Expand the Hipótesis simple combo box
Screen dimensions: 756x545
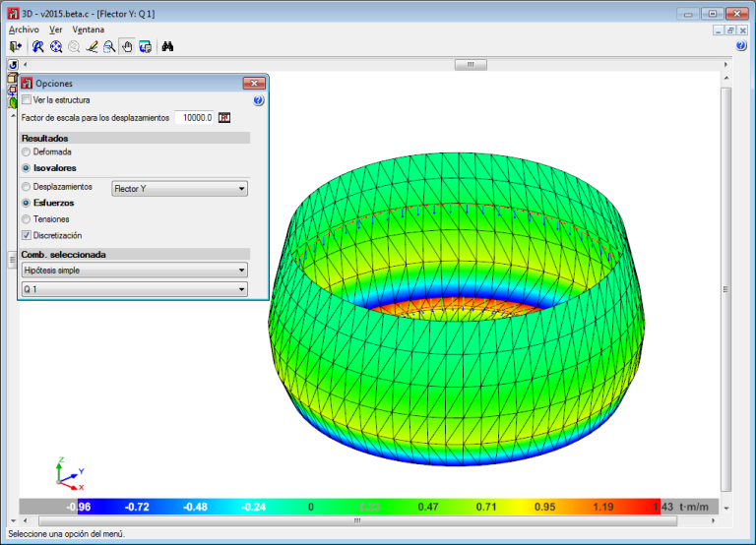tap(135, 271)
